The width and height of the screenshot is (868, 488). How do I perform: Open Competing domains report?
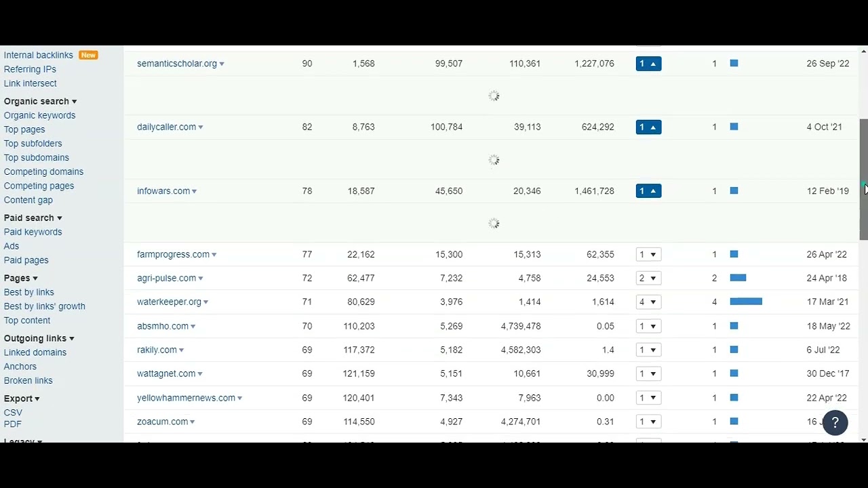(43, 172)
